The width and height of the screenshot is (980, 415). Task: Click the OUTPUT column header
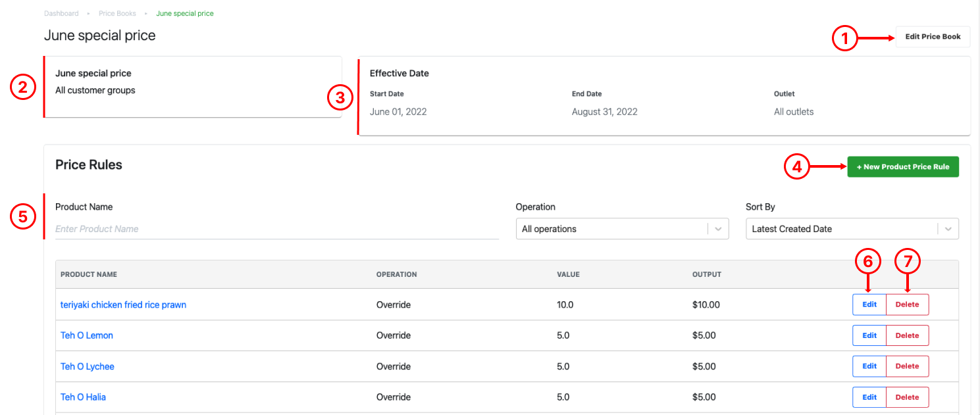click(707, 274)
